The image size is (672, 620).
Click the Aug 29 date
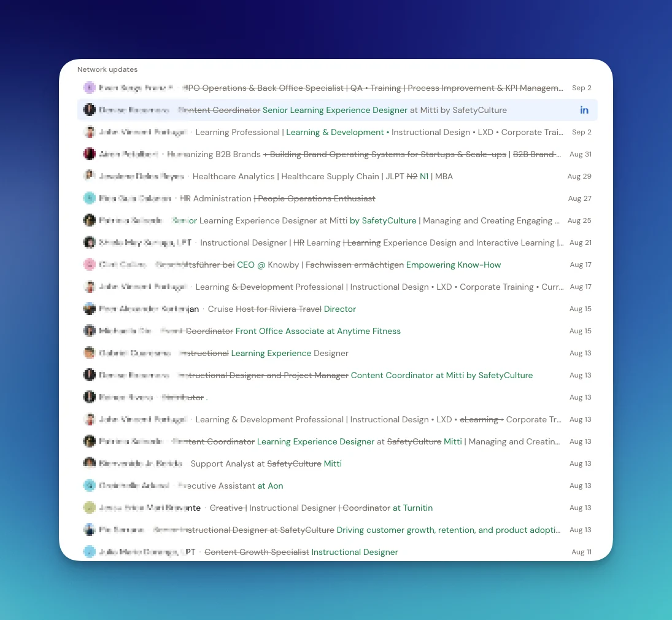click(x=579, y=176)
